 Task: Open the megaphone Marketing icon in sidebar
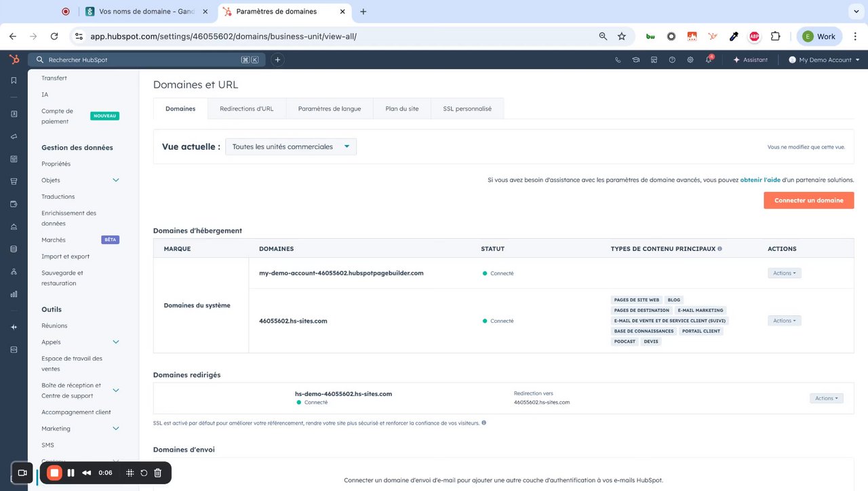[x=14, y=136]
